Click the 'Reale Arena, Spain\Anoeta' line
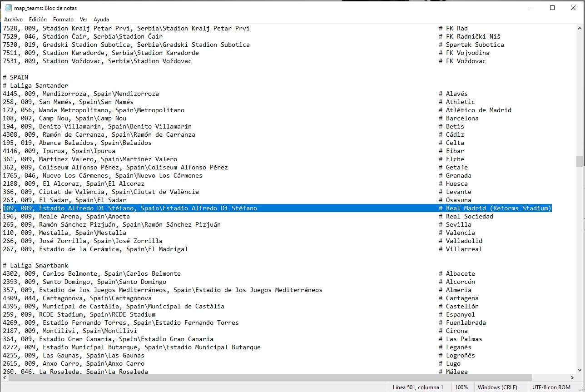The image size is (585, 392). (x=66, y=216)
